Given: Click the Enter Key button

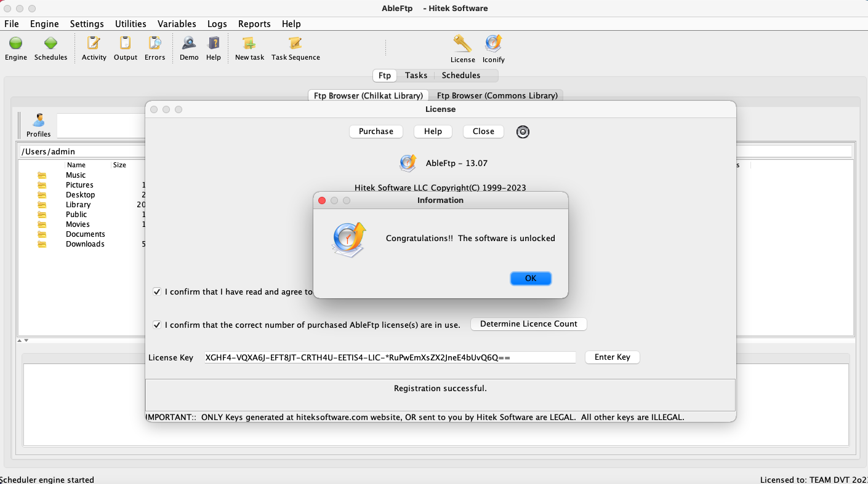Looking at the screenshot, I should click(x=612, y=357).
